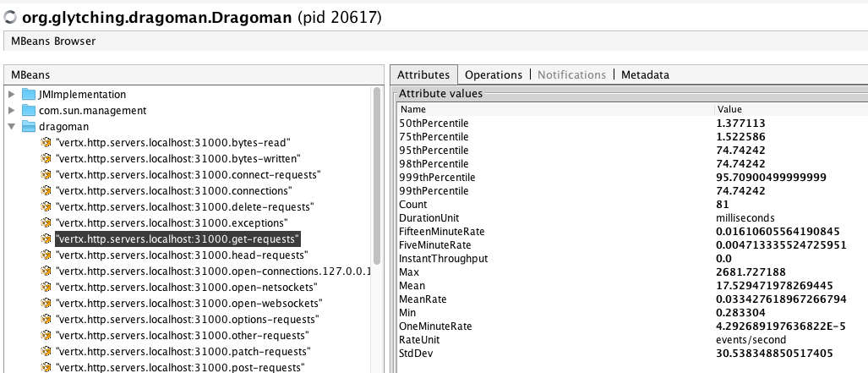Collapse the dragoman tree node
Screen dimensions: 868x373
pos(12,126)
